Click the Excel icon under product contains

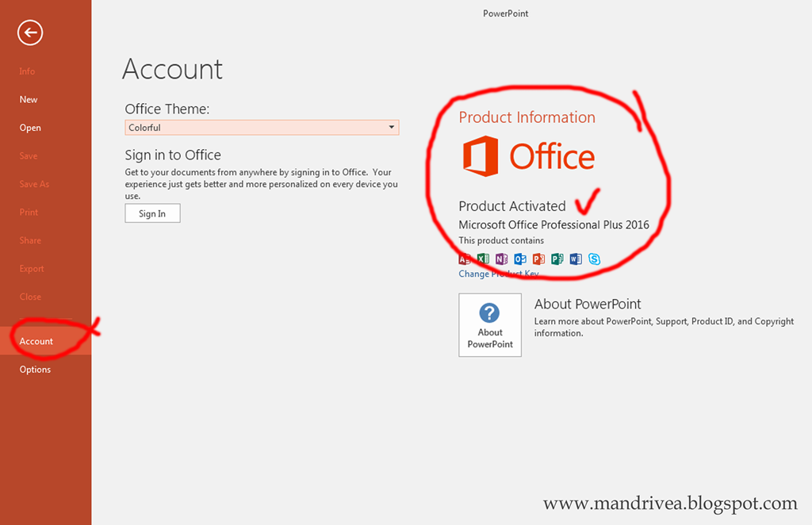pos(483,259)
